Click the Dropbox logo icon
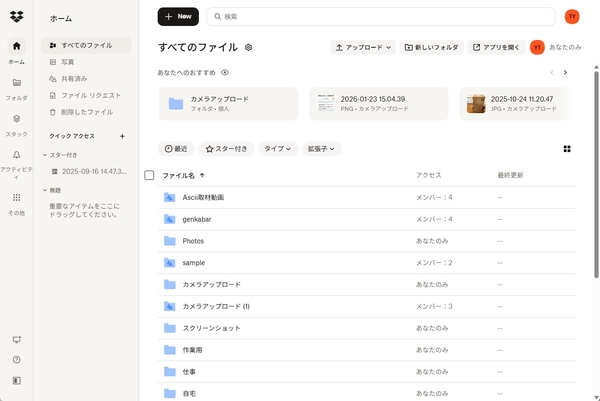Image resolution: width=600 pixels, height=401 pixels. tap(16, 16)
